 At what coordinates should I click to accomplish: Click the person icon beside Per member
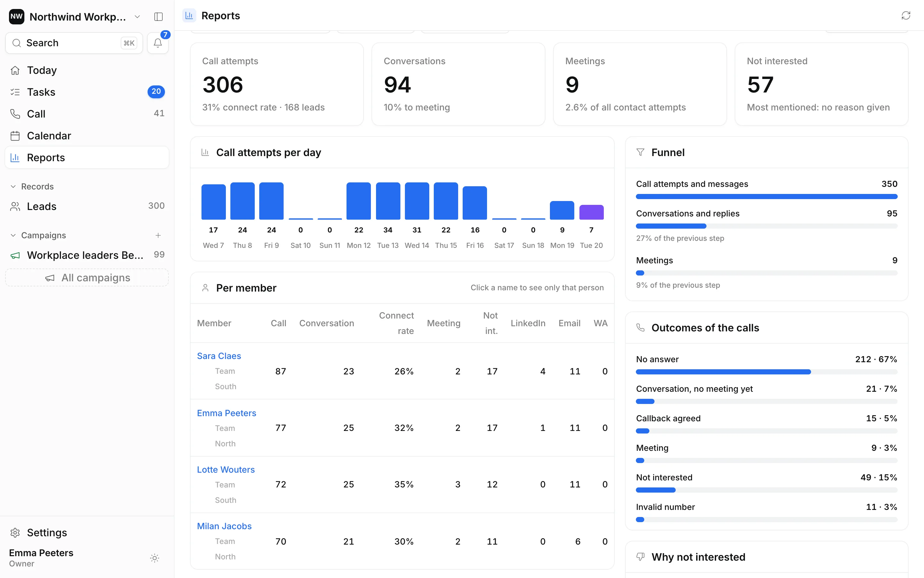coord(205,288)
